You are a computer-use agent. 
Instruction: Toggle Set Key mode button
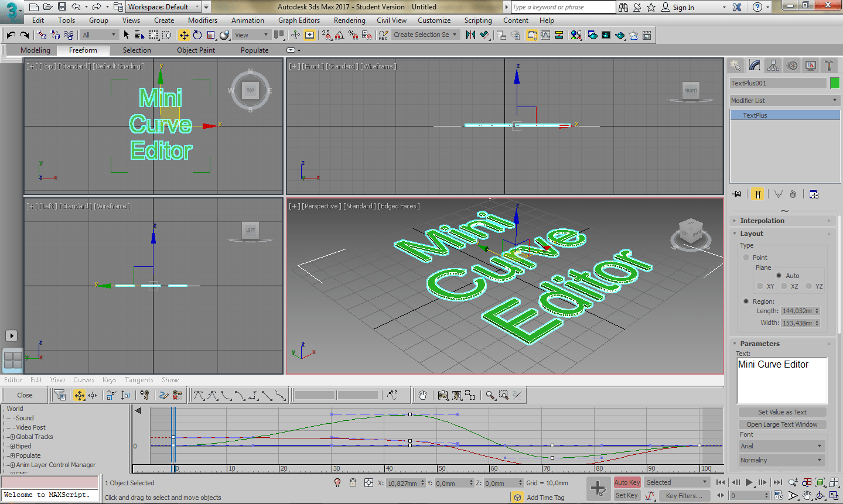tap(627, 495)
